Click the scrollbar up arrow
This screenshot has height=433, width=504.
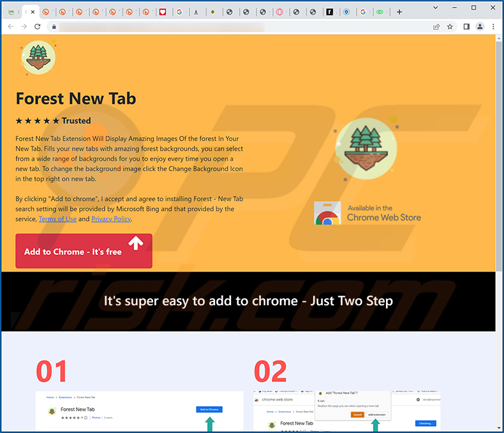499,38
